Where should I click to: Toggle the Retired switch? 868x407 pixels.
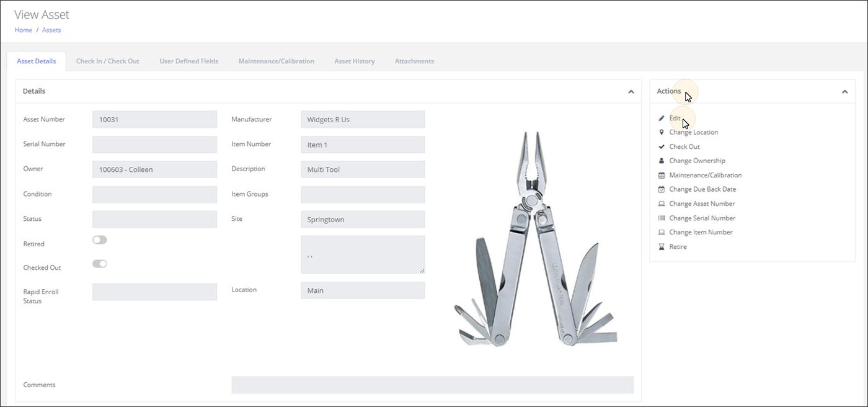pos(100,240)
